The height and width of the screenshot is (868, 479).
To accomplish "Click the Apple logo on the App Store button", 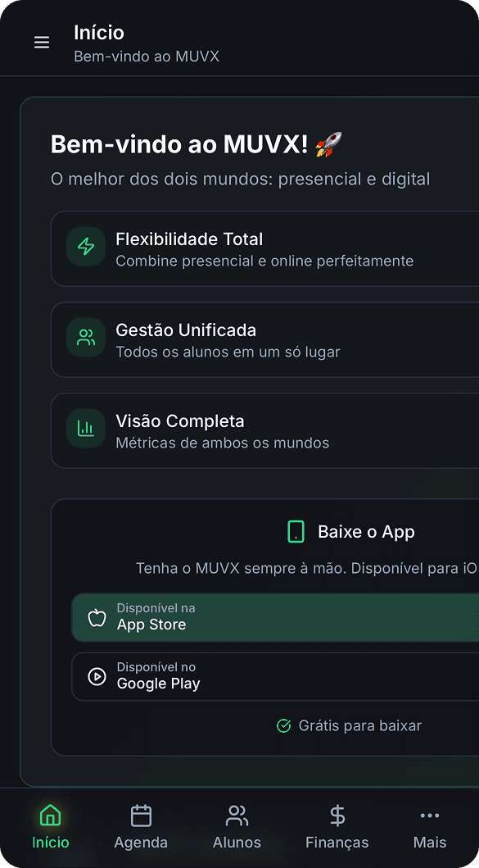I will [x=98, y=617].
